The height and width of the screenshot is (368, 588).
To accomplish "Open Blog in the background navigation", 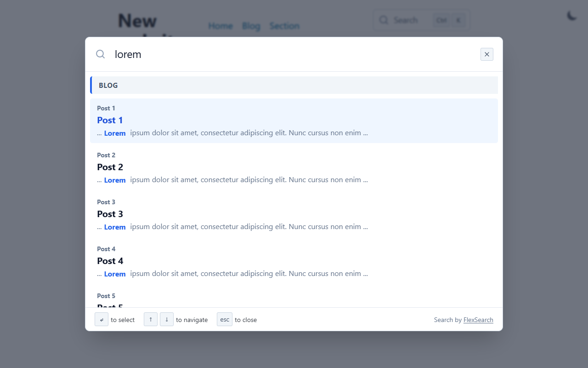I will coord(251,26).
